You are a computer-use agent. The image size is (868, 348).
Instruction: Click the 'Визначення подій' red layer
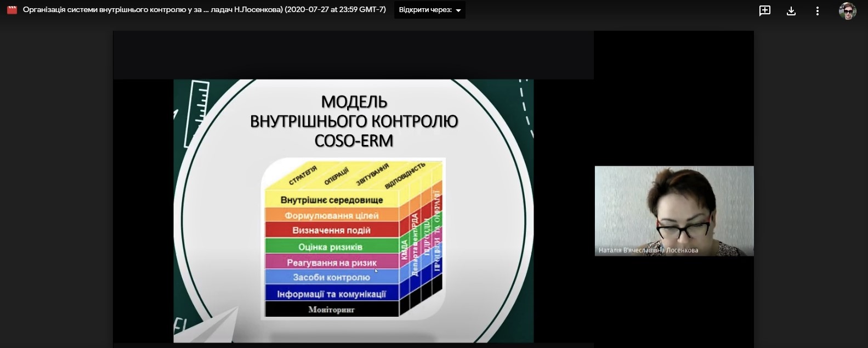pyautogui.click(x=332, y=231)
